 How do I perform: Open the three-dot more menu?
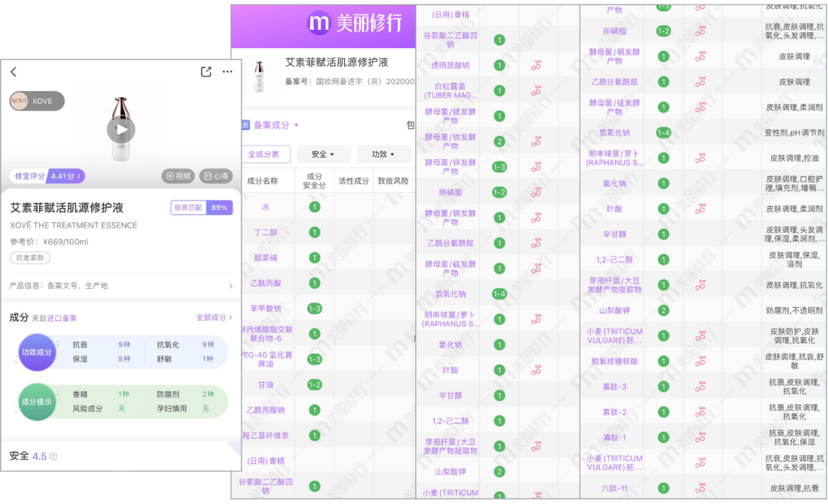tap(228, 72)
